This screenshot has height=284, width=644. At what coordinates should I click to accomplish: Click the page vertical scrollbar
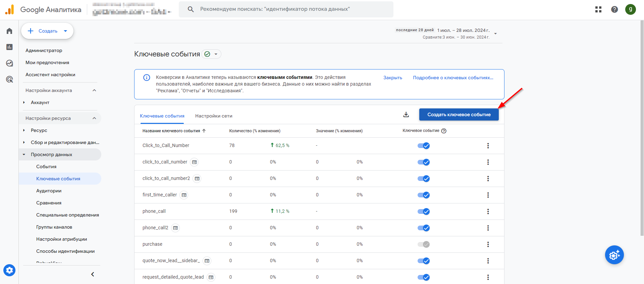pyautogui.click(x=642, y=128)
